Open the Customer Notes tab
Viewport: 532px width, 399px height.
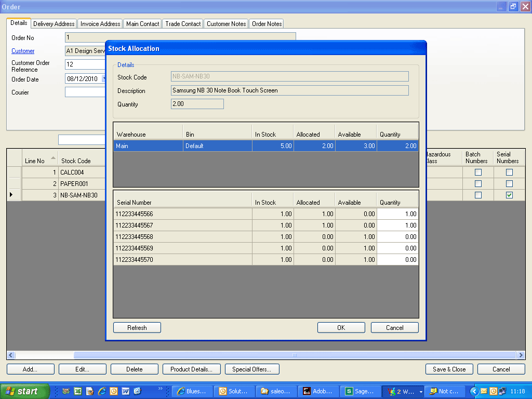(227, 24)
